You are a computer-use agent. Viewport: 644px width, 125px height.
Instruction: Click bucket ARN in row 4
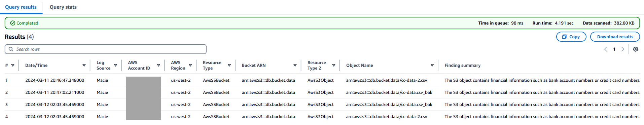[268, 117]
